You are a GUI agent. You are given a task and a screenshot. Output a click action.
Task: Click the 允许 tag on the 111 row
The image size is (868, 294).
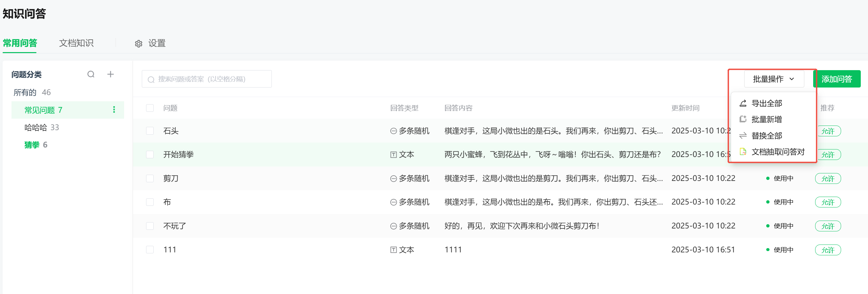click(x=828, y=250)
